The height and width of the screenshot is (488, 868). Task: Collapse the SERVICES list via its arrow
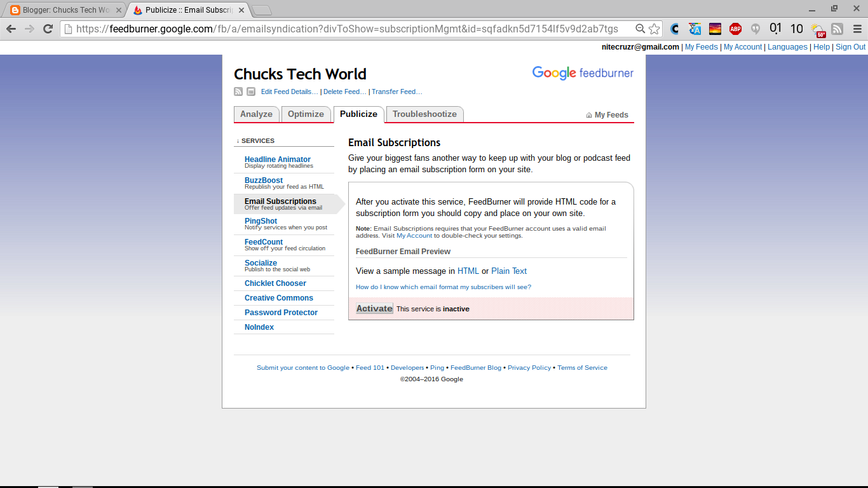point(238,140)
